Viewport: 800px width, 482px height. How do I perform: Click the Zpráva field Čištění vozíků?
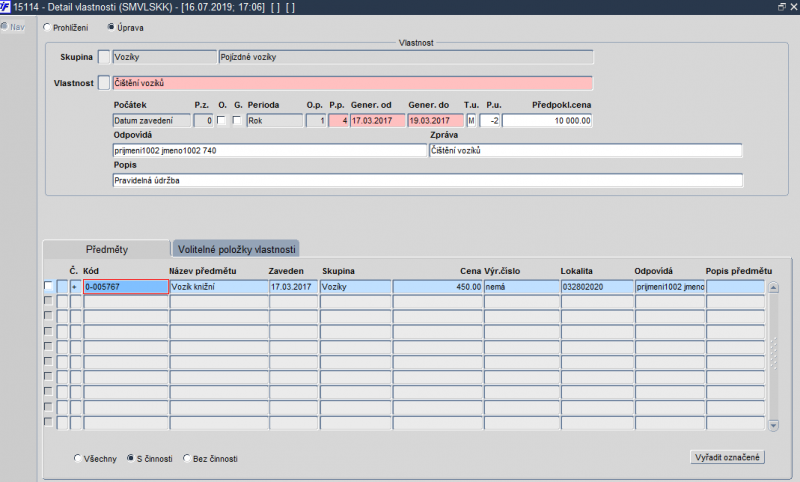tap(586, 150)
